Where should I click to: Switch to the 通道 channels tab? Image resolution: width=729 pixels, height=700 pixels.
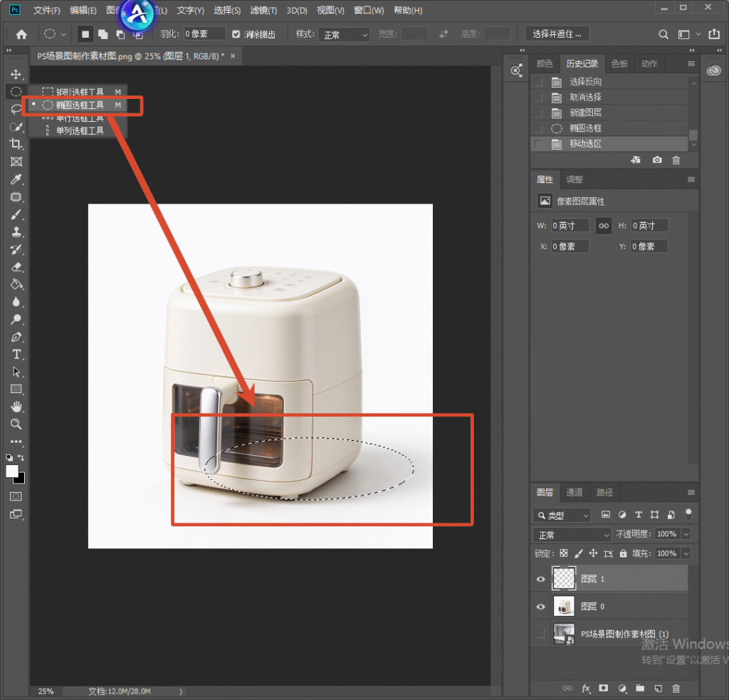(x=575, y=492)
